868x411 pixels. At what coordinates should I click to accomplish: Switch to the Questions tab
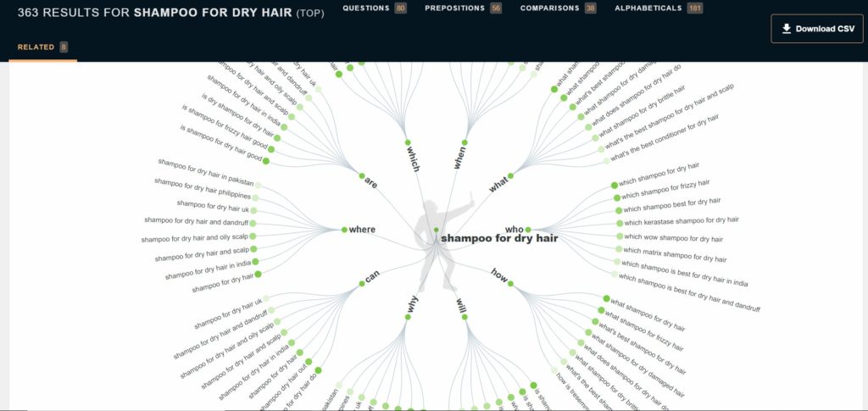[366, 8]
